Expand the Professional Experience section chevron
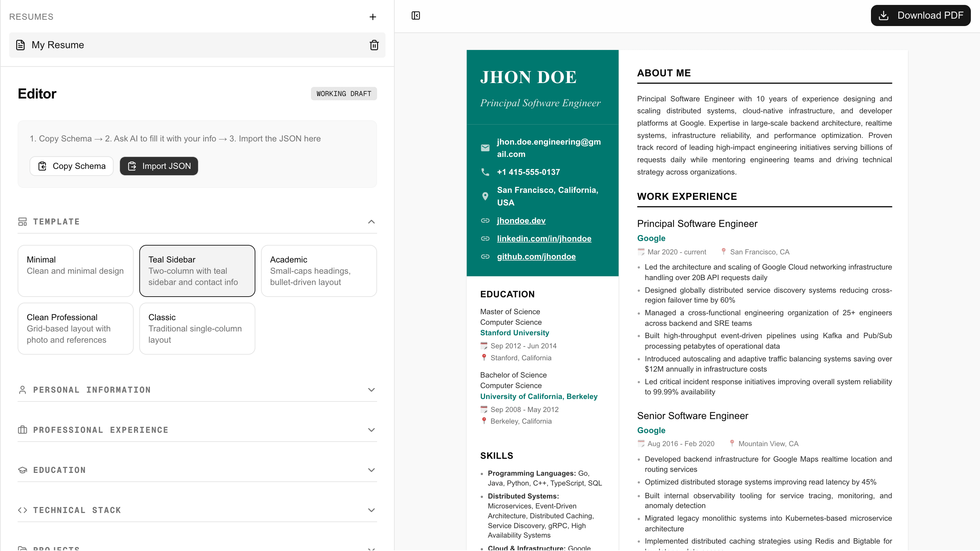The height and width of the screenshot is (551, 980). coord(371,430)
